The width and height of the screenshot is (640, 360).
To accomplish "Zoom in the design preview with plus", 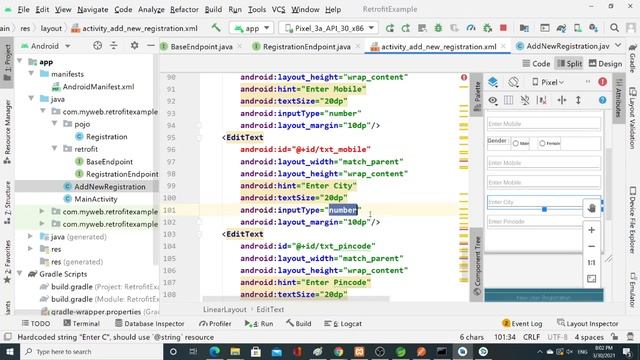I will 591,230.
